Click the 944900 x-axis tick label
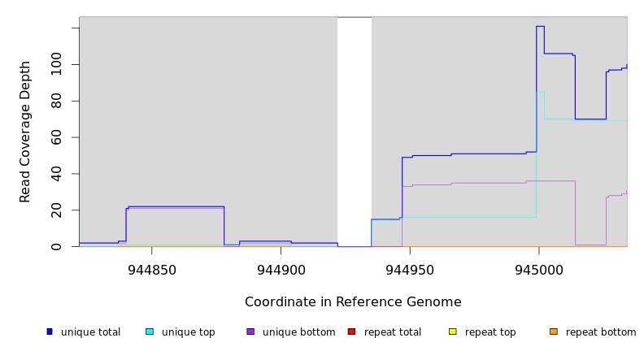The width and height of the screenshot is (644, 351). tap(281, 270)
